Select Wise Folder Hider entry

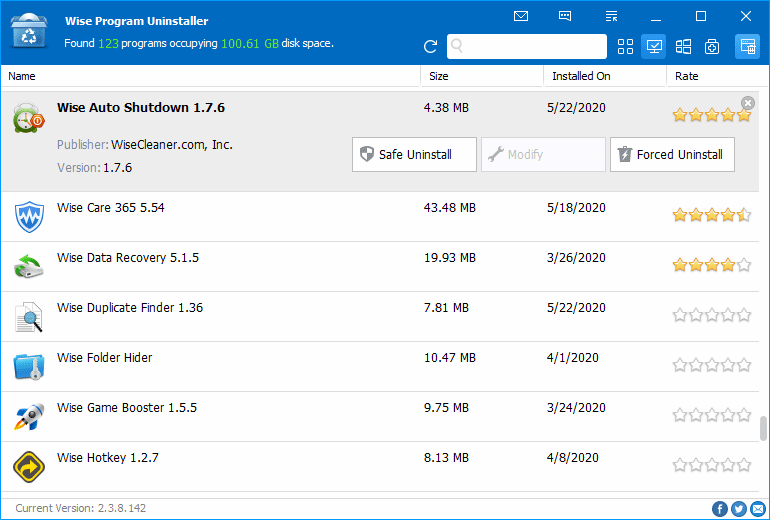pos(380,367)
